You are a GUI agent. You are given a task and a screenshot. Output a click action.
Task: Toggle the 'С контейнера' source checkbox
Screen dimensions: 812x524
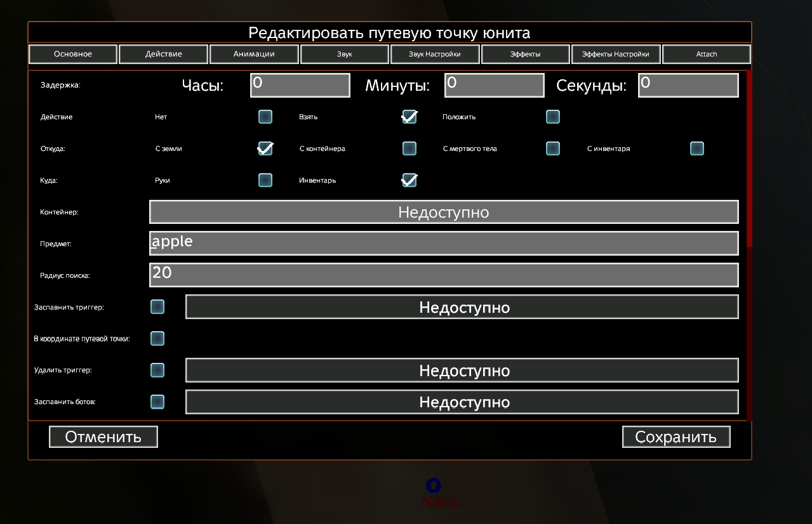pyautogui.click(x=409, y=148)
